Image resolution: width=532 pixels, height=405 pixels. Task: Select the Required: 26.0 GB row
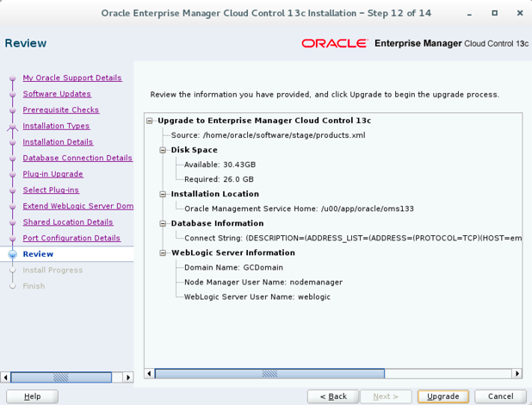tap(219, 179)
